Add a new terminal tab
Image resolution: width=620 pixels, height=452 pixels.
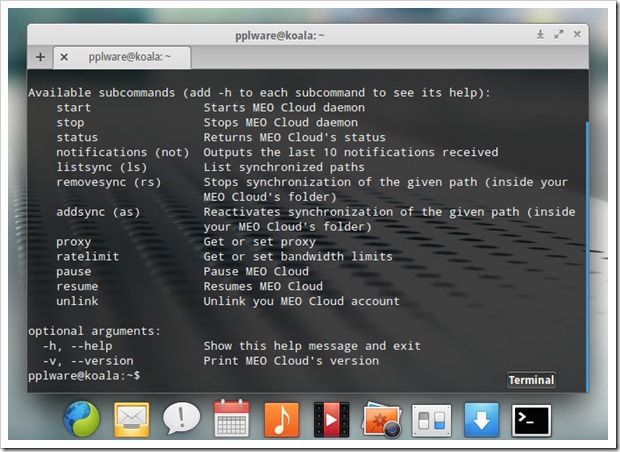(40, 57)
